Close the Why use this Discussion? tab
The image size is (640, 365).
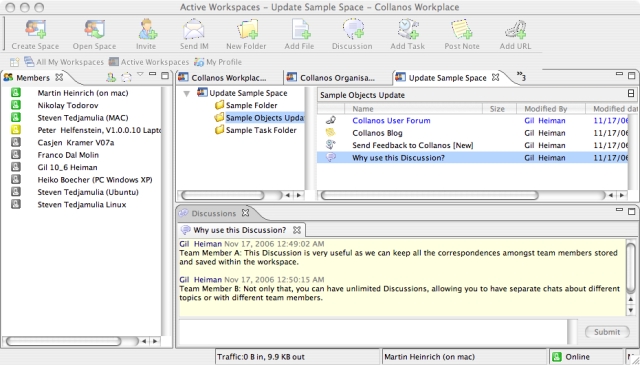click(x=297, y=230)
